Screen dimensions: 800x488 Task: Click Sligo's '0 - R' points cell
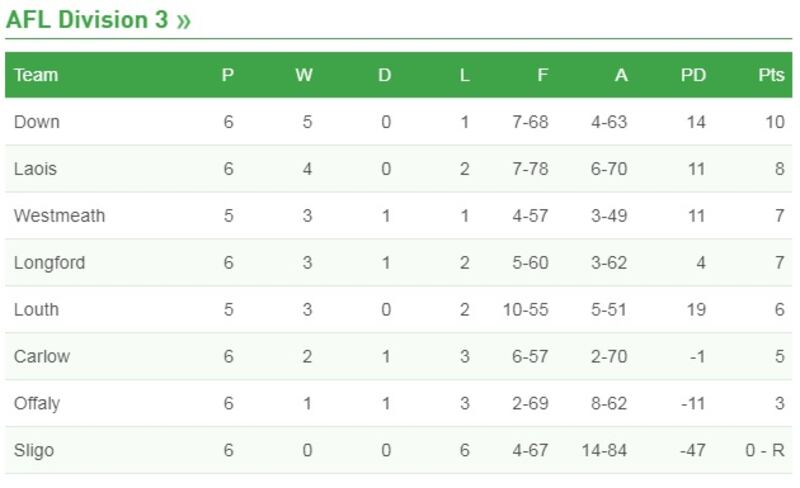tap(763, 451)
